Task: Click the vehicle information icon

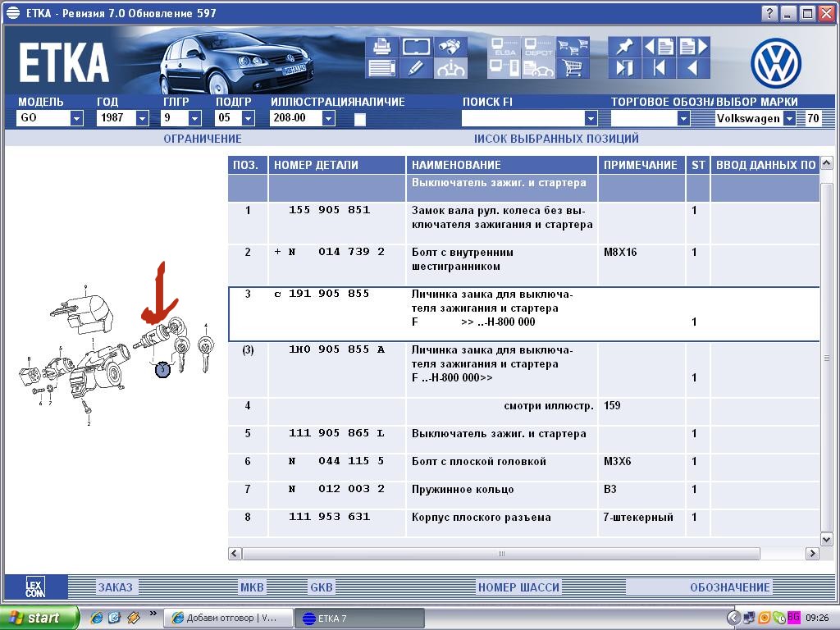Action: [450, 69]
